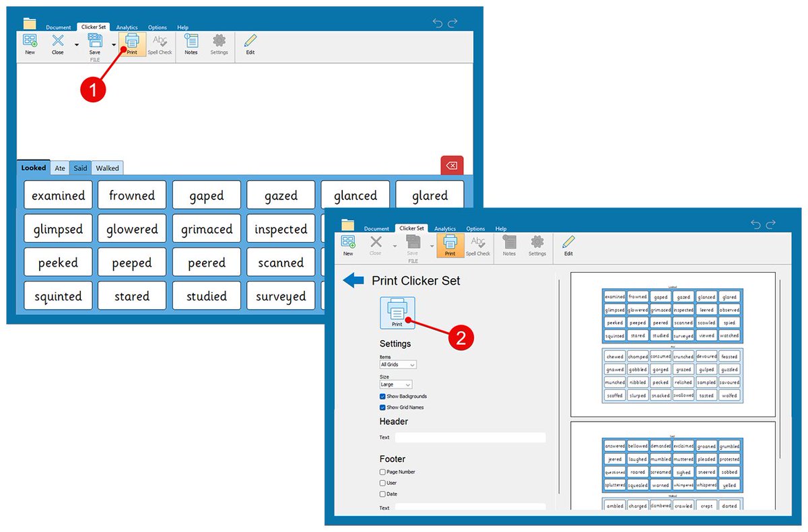This screenshot has width=808, height=532.
Task: Open the Settings gear in the toolbar
Action: click(219, 42)
